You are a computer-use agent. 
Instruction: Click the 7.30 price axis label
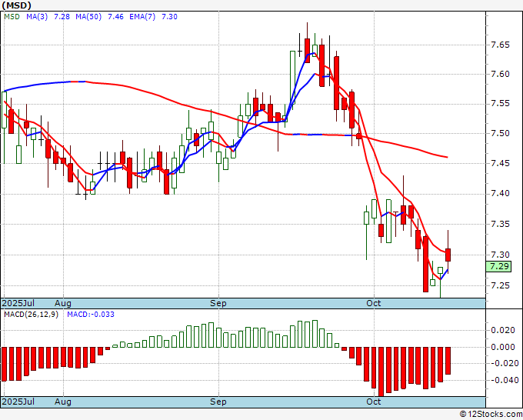pyautogui.click(x=501, y=255)
